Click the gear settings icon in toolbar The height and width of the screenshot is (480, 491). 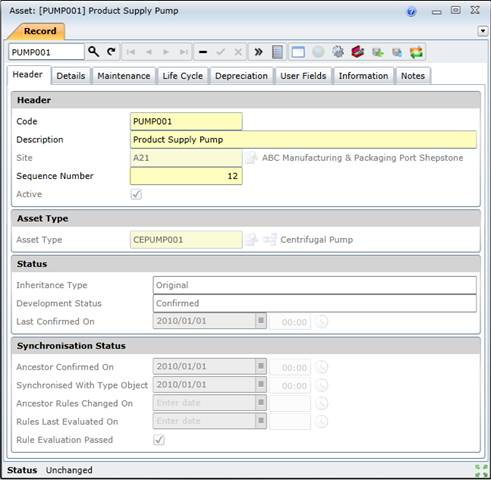click(338, 52)
